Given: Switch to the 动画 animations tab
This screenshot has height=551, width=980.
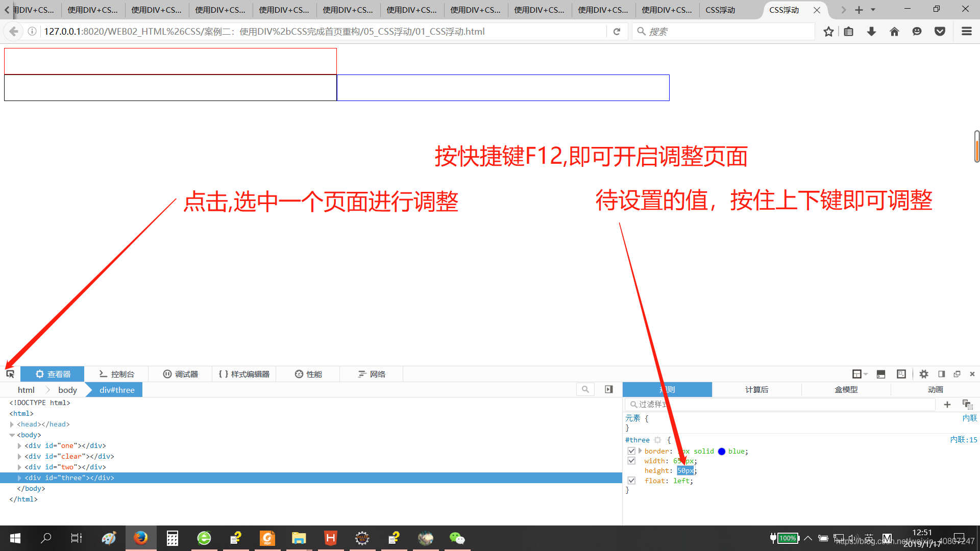Looking at the screenshot, I should click(x=935, y=389).
